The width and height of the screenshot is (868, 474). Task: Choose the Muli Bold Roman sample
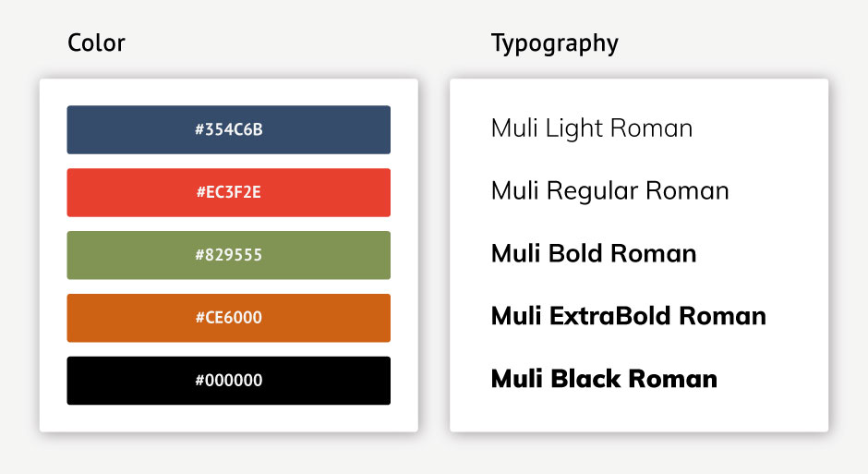594,253
